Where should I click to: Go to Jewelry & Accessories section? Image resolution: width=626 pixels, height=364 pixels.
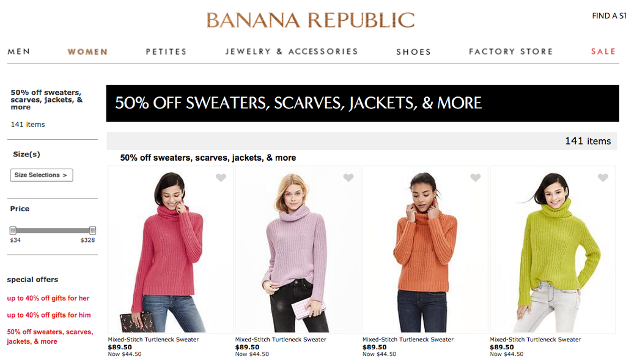coord(292,51)
